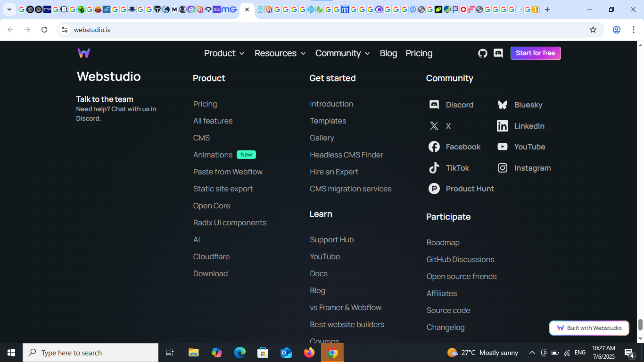Open the Facebook icon under Community

pyautogui.click(x=434, y=147)
